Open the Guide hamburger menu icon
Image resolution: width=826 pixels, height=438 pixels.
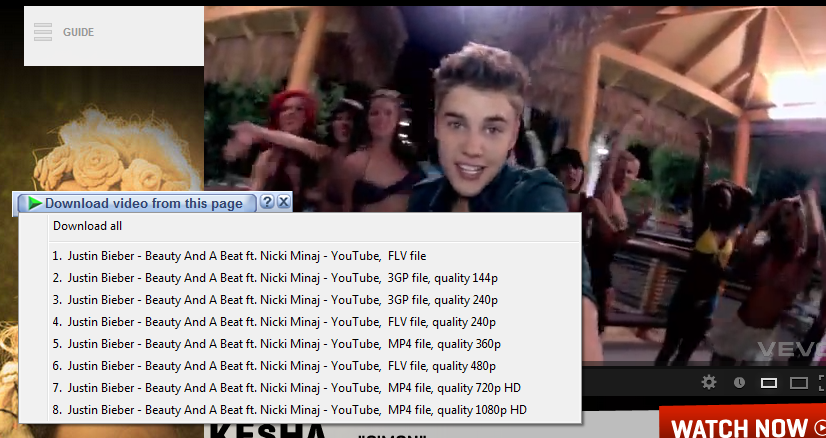[x=43, y=32]
